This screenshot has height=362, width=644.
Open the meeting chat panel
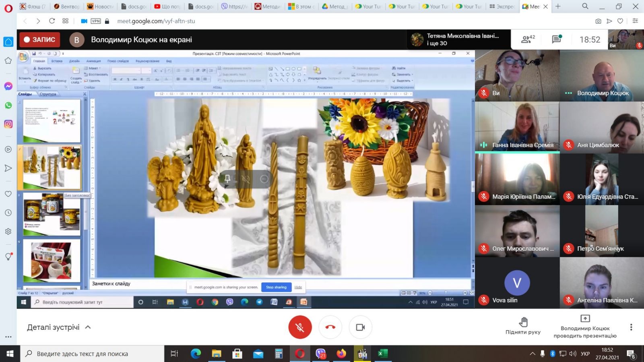pos(557,39)
